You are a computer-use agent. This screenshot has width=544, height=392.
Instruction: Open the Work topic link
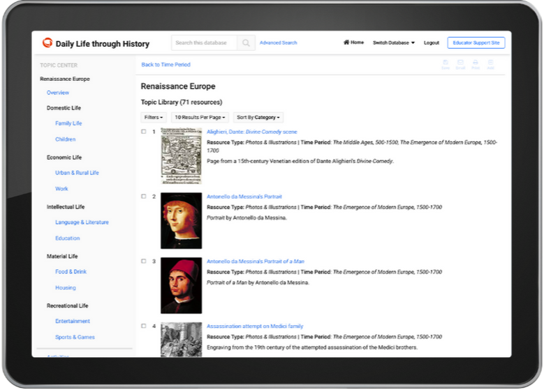[x=61, y=188]
